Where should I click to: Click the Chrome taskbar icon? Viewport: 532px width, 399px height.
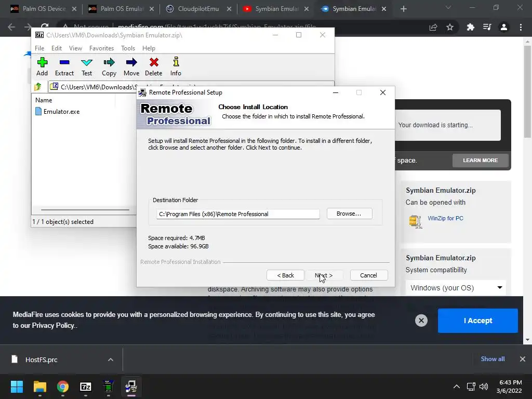[x=63, y=387]
